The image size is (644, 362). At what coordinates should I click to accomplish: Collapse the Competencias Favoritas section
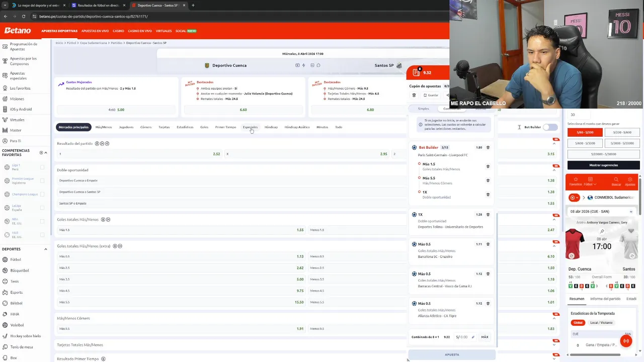[46, 152]
